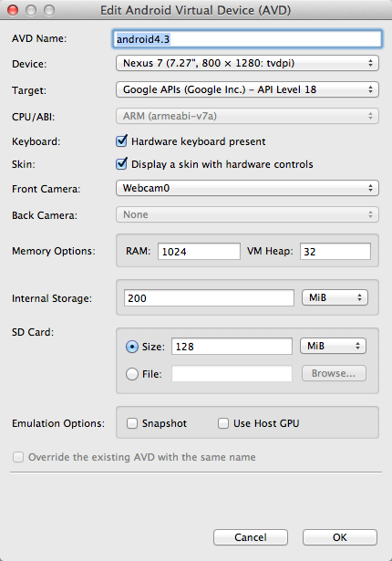Click the SD Card File path field

pyautogui.click(x=232, y=373)
